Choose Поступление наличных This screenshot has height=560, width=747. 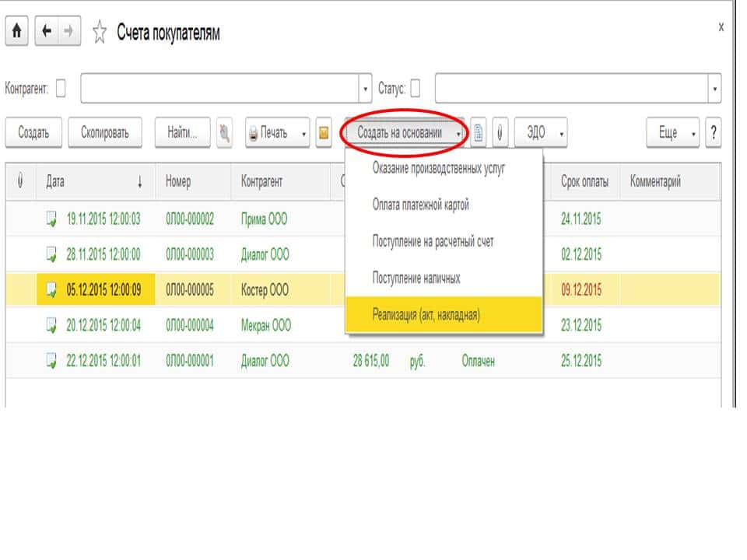tap(416, 278)
